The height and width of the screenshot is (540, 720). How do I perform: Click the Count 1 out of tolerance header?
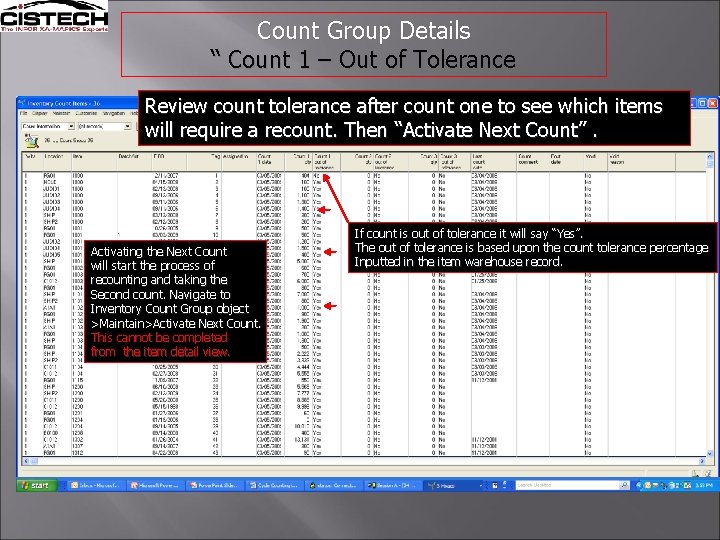click(326, 162)
